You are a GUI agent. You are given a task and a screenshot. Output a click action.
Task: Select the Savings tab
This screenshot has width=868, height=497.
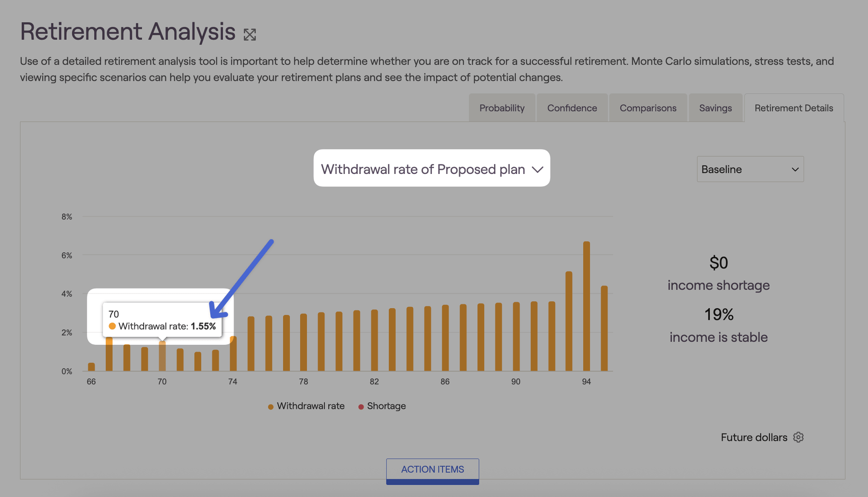click(715, 108)
